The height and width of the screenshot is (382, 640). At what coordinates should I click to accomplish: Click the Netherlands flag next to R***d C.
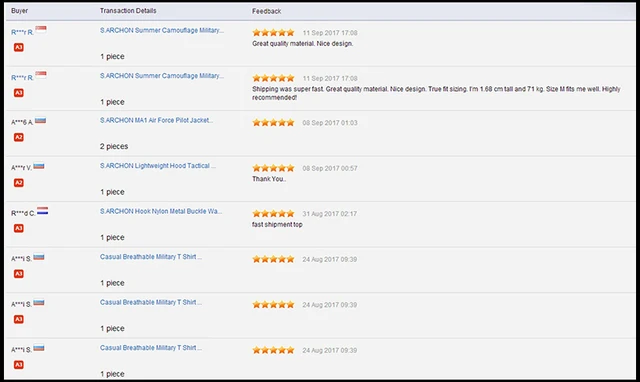coord(42,211)
